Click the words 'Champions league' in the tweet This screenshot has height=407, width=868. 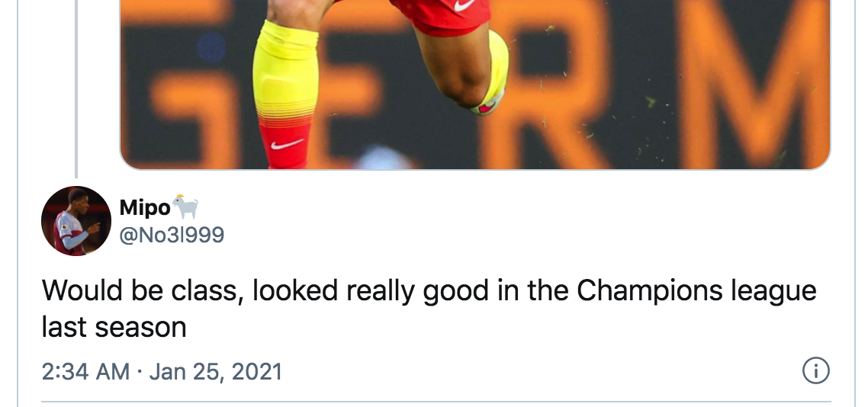(x=695, y=290)
